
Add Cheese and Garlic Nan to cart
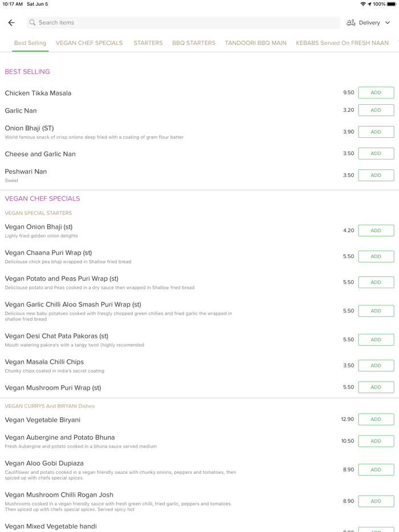376,153
